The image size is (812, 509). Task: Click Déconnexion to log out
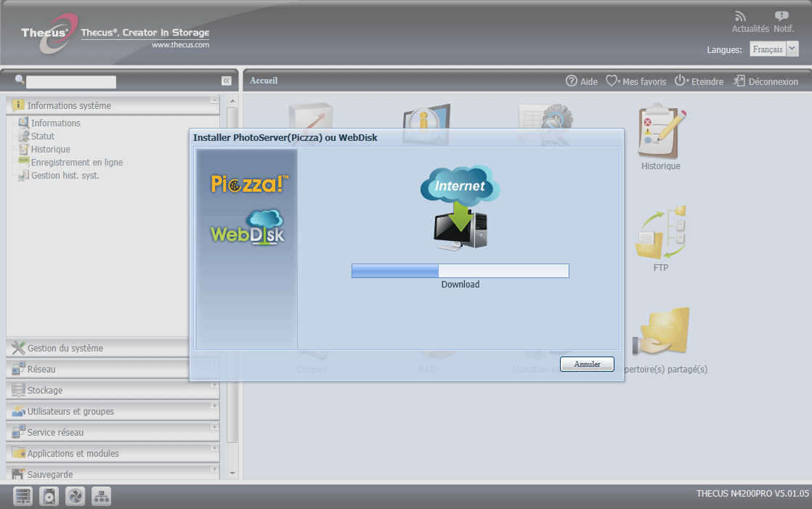coord(766,81)
